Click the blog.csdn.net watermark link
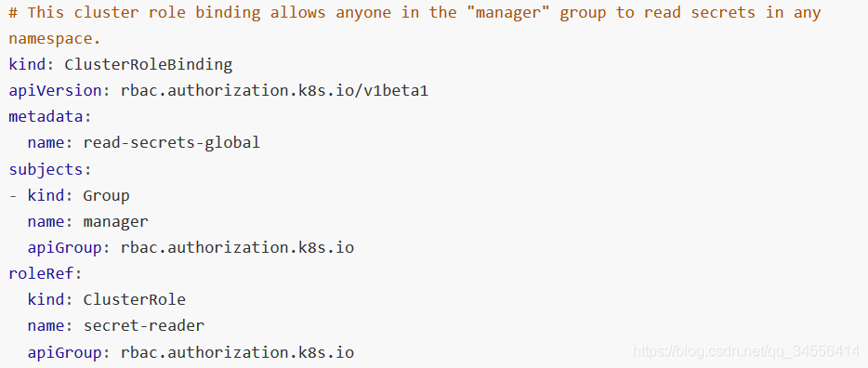Viewport: 868px width, 368px height. [745, 351]
